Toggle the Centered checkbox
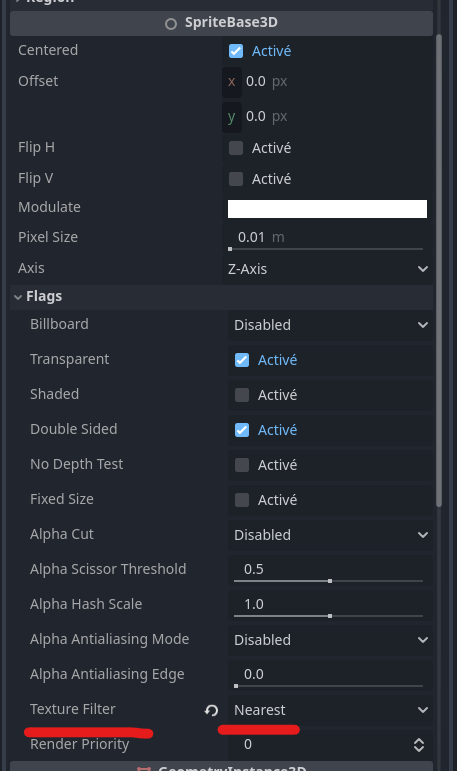Screen dimensions: 457x771 [x=236, y=51]
